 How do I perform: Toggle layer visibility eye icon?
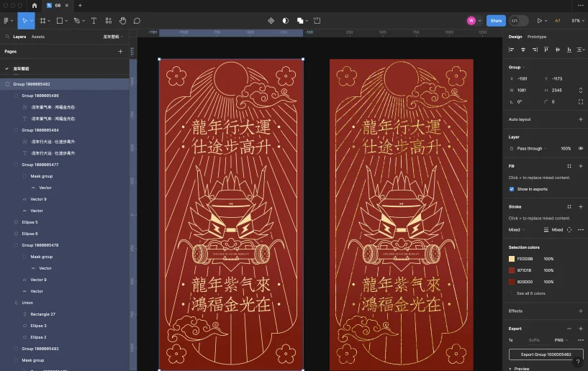(x=580, y=148)
